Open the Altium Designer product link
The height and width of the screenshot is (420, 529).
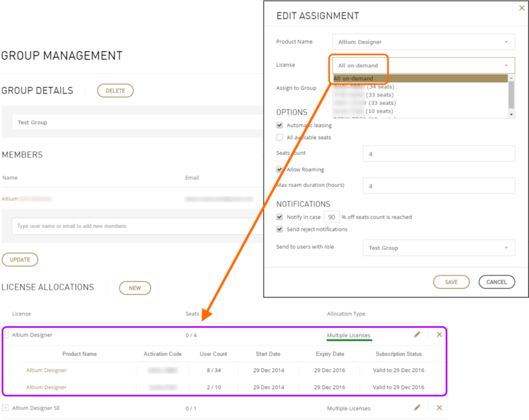point(45,370)
